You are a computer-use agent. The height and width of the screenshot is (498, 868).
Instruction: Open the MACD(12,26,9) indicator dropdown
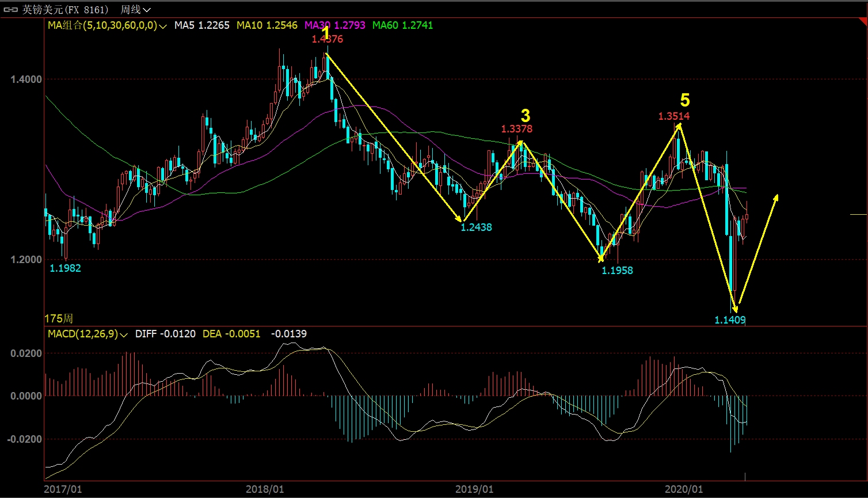coord(87,334)
